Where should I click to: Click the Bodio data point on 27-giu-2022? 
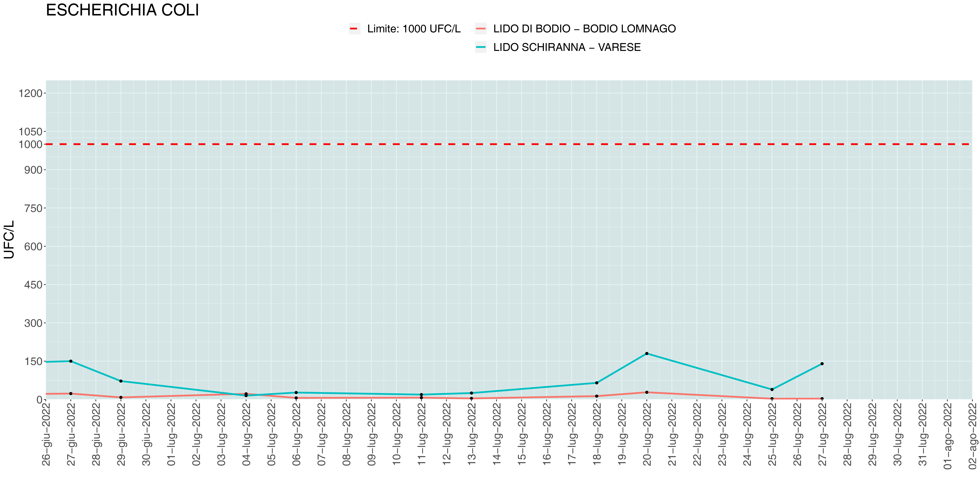click(71, 394)
